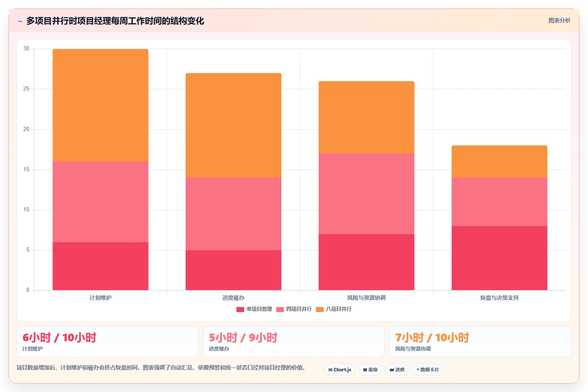Click the 风险与资源协调 pink bar segment
Screen dimensions: 588x392
pyautogui.click(x=366, y=194)
